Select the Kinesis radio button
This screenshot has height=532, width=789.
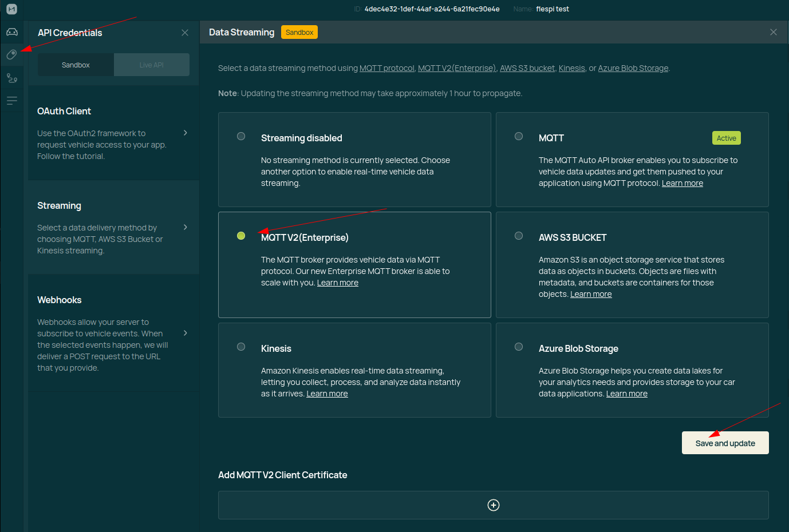(x=241, y=347)
